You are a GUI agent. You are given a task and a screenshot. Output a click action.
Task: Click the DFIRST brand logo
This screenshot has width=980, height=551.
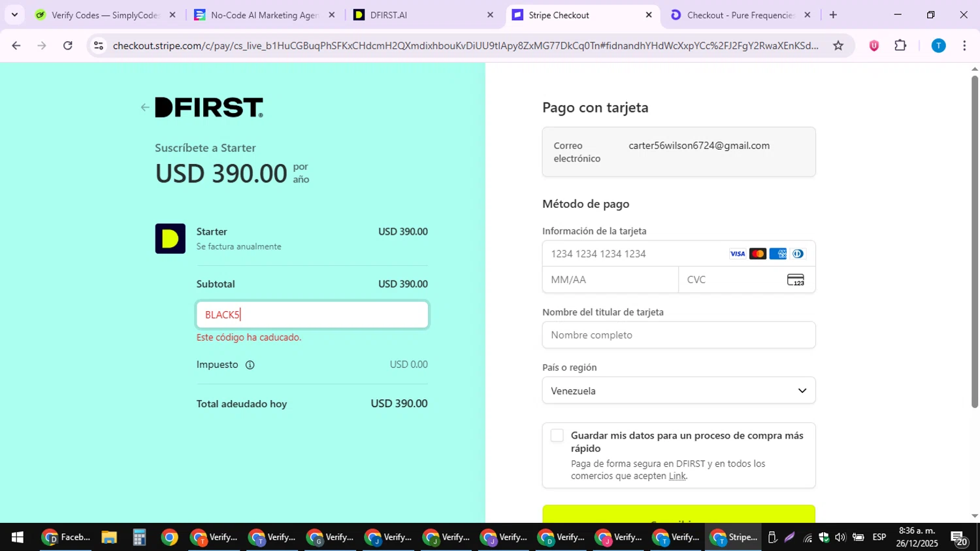209,108
